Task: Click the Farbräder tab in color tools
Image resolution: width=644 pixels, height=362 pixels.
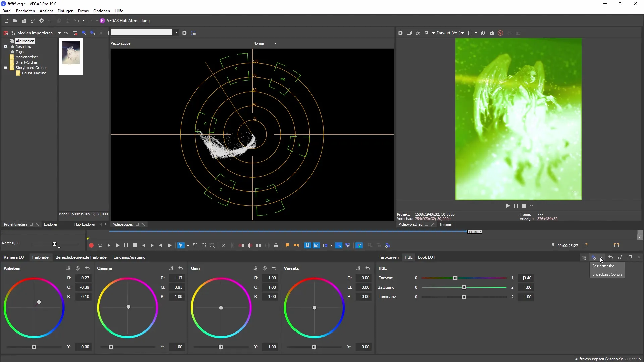Action: coord(40,257)
